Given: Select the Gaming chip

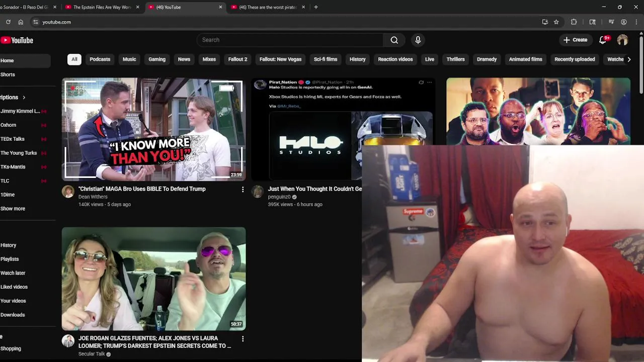Looking at the screenshot, I should 157,59.
